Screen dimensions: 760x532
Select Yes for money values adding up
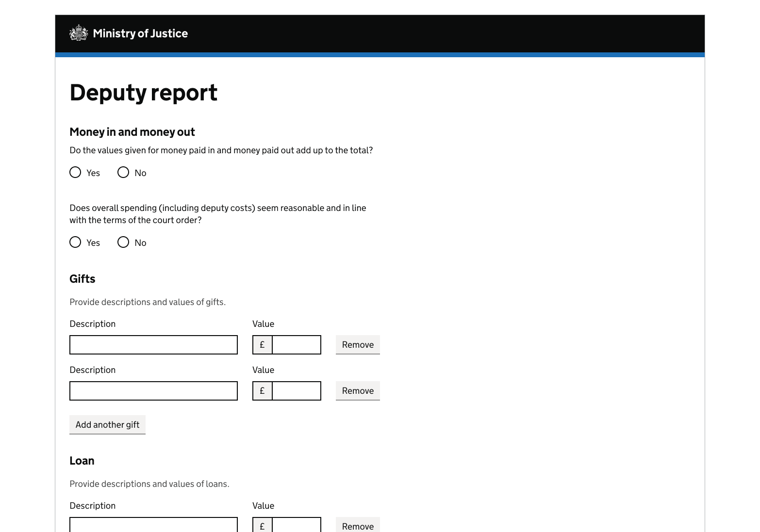coord(75,172)
